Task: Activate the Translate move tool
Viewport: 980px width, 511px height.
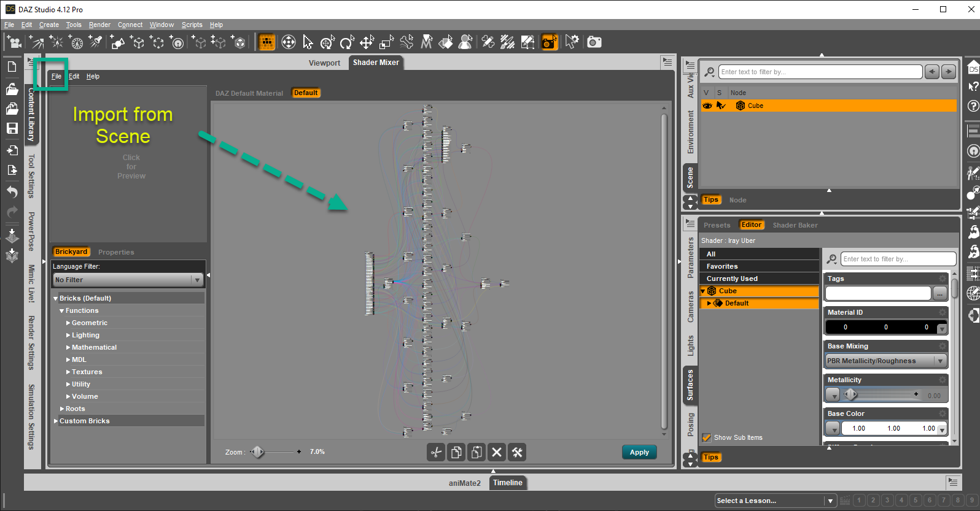Action: click(x=367, y=42)
